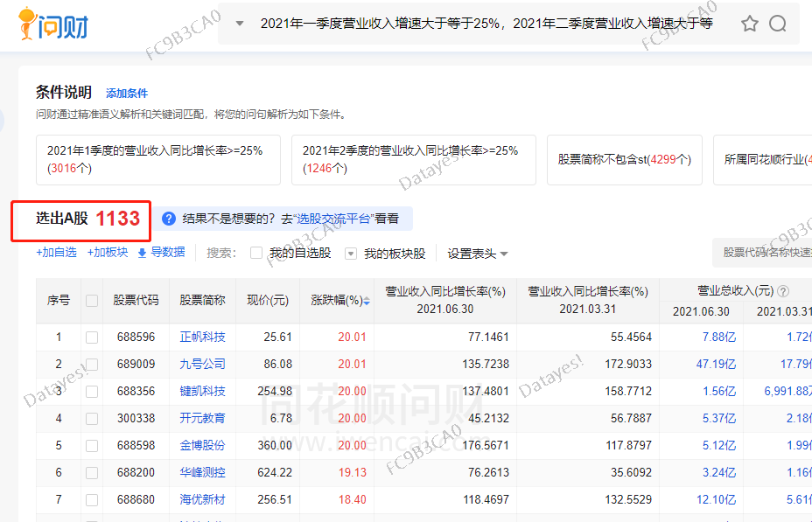Click the magnifier search icon
This screenshot has height=522, width=812.
click(778, 24)
